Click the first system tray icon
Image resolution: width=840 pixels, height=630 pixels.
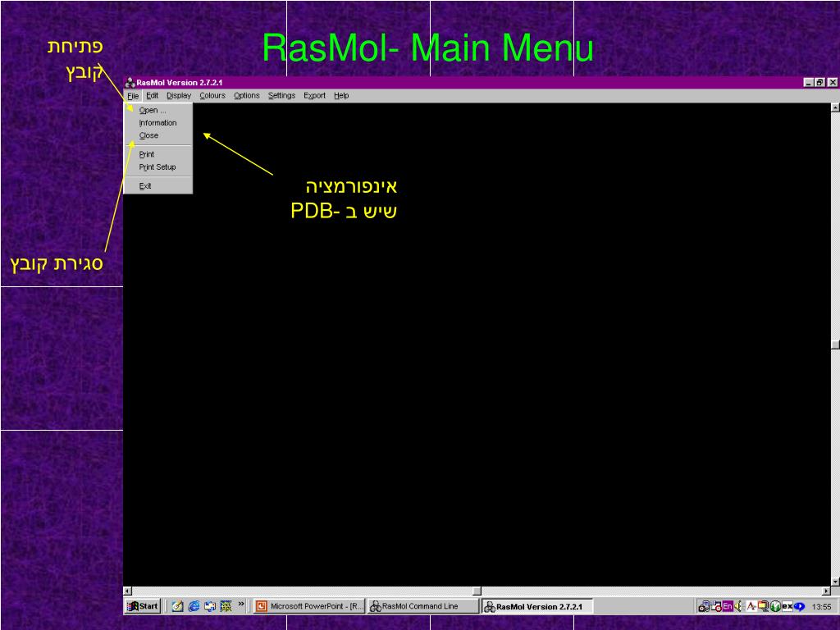click(703, 606)
